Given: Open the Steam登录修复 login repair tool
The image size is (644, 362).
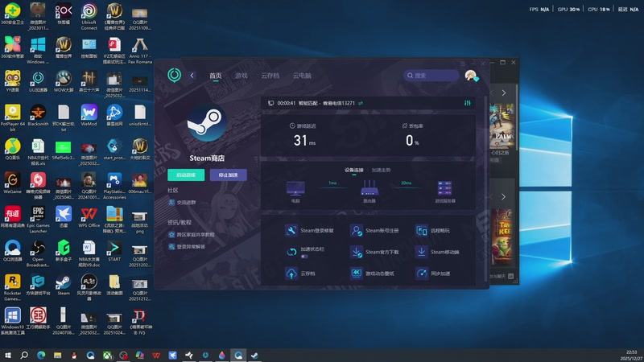Looking at the screenshot, I should (309, 231).
